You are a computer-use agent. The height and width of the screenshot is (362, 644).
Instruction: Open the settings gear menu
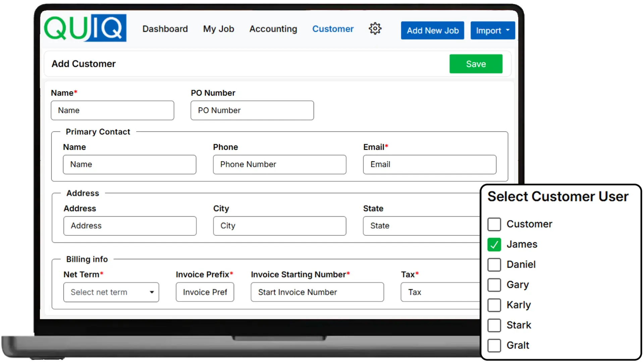coord(375,29)
